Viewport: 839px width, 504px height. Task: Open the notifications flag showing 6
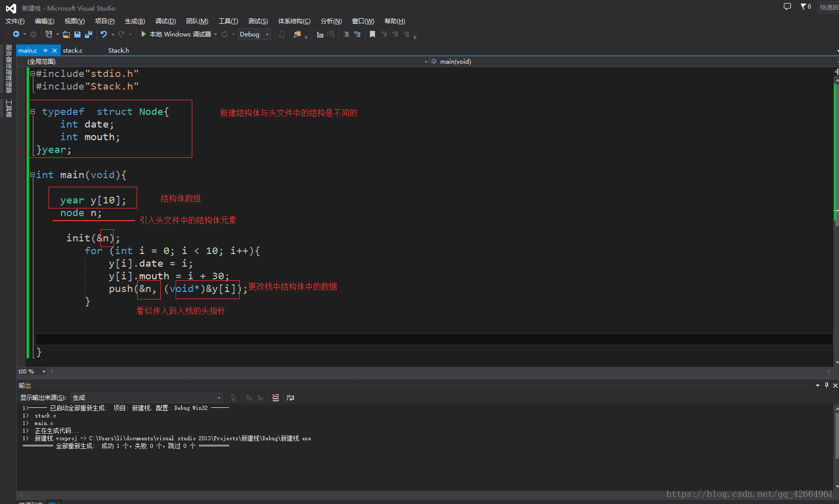click(806, 7)
